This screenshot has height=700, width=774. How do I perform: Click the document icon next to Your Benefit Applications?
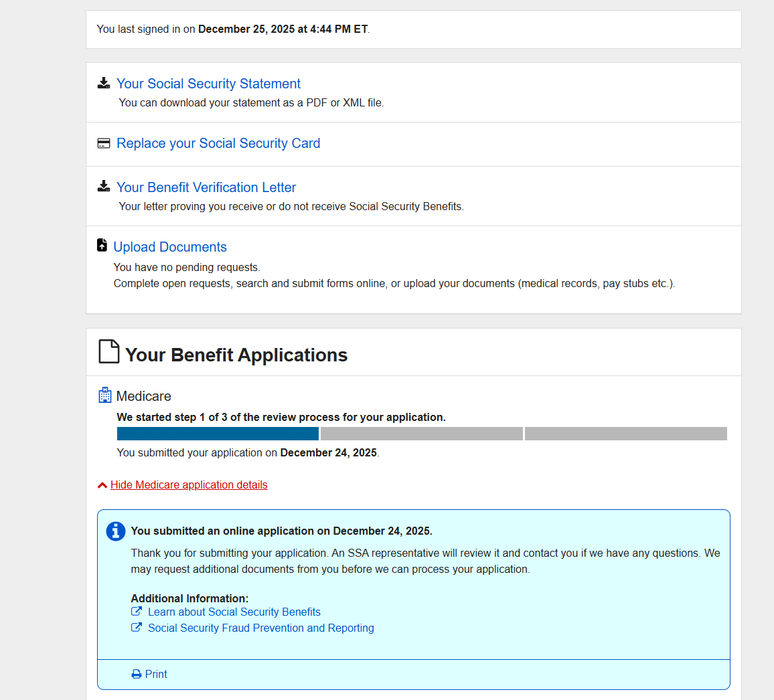pyautogui.click(x=109, y=352)
